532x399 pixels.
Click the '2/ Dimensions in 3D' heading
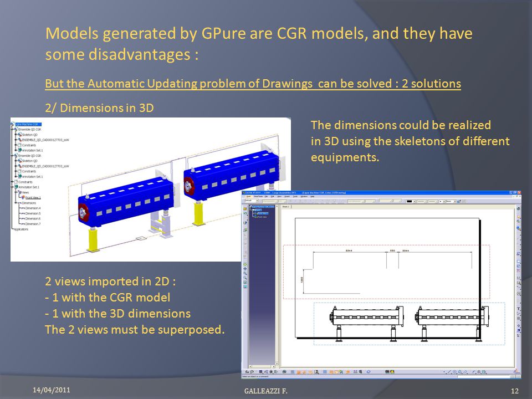[99, 108]
